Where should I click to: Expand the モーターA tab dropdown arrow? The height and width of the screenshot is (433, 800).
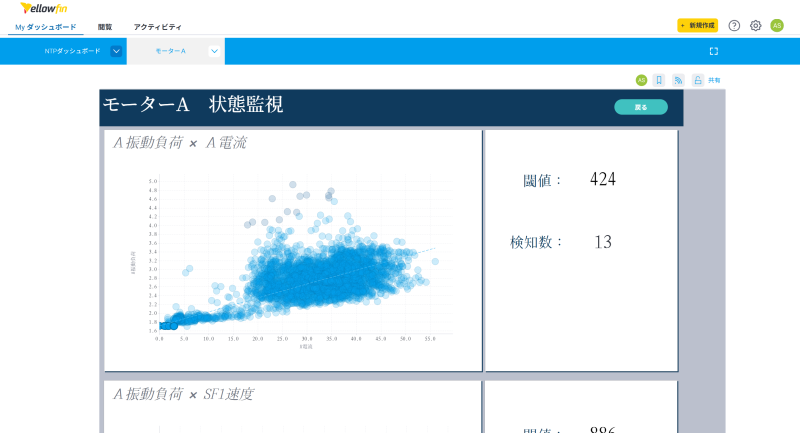(x=214, y=51)
